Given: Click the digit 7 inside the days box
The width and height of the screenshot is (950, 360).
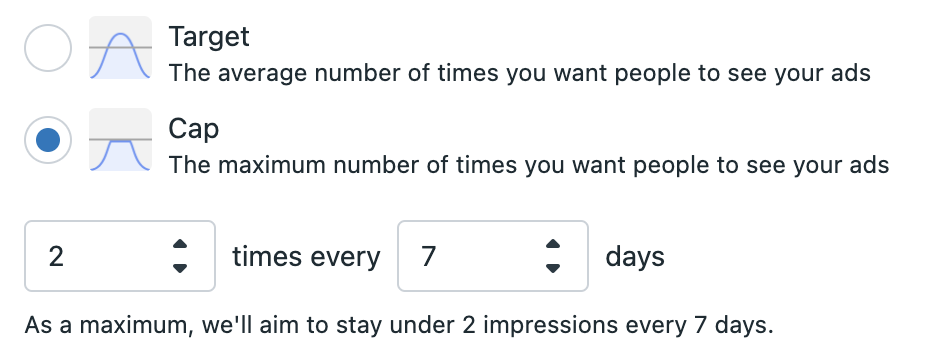Looking at the screenshot, I should 429,256.
